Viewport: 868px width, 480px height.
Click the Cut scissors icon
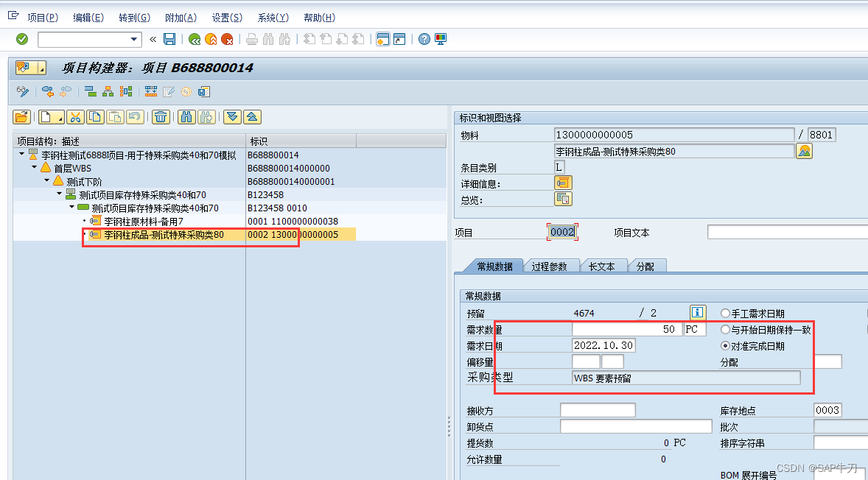coord(76,117)
